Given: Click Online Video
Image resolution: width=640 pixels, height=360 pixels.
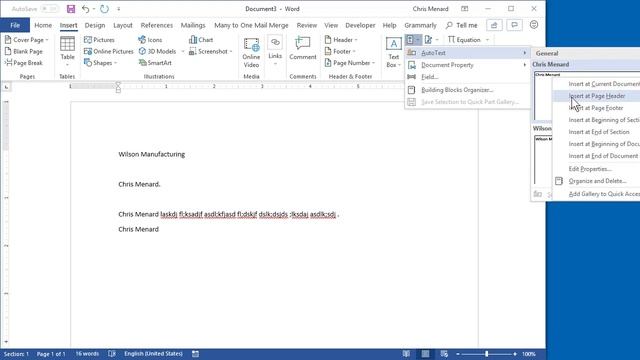Looking at the screenshot, I should [x=251, y=52].
